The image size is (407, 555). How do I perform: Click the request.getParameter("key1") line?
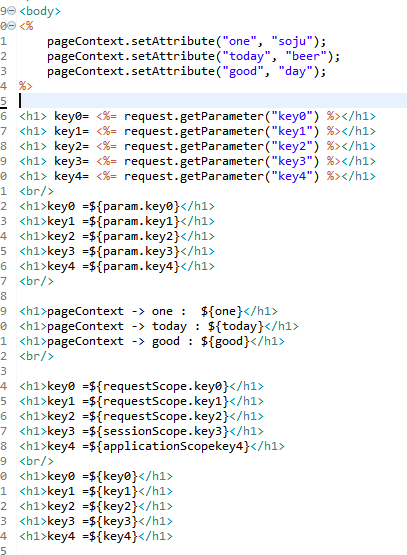coord(197,131)
